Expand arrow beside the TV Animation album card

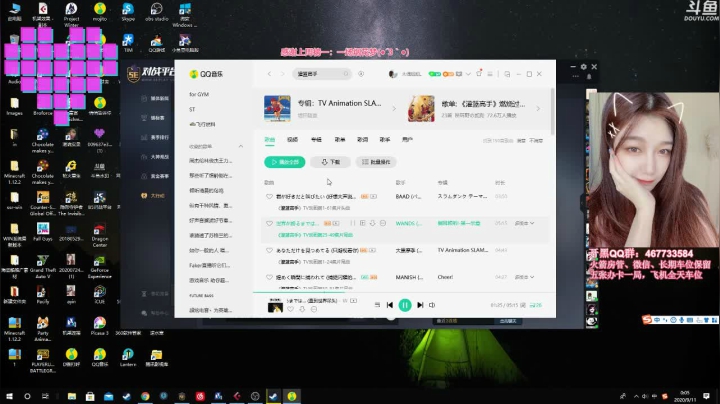click(394, 109)
